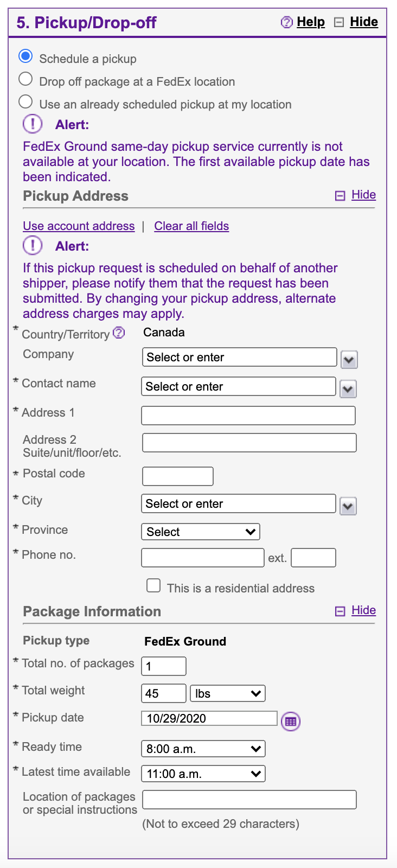Choose Drop off package at FedEx location
397x868 pixels.
point(25,79)
